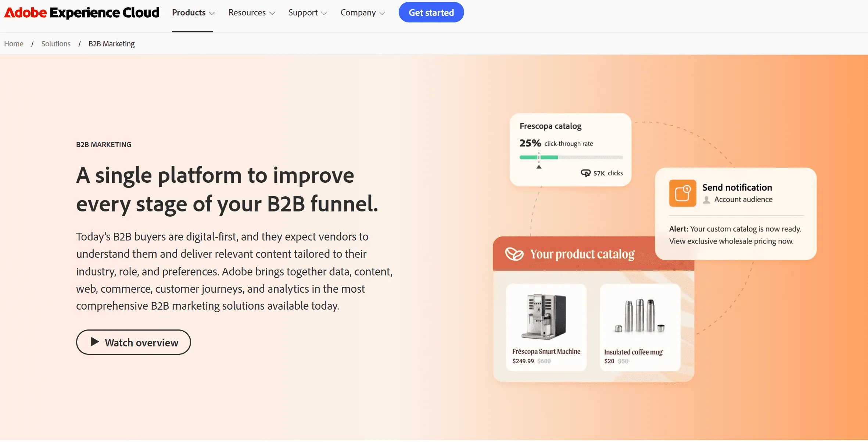Select the Insulated coffee mug product image
Image resolution: width=868 pixels, height=442 pixels.
coord(639,316)
